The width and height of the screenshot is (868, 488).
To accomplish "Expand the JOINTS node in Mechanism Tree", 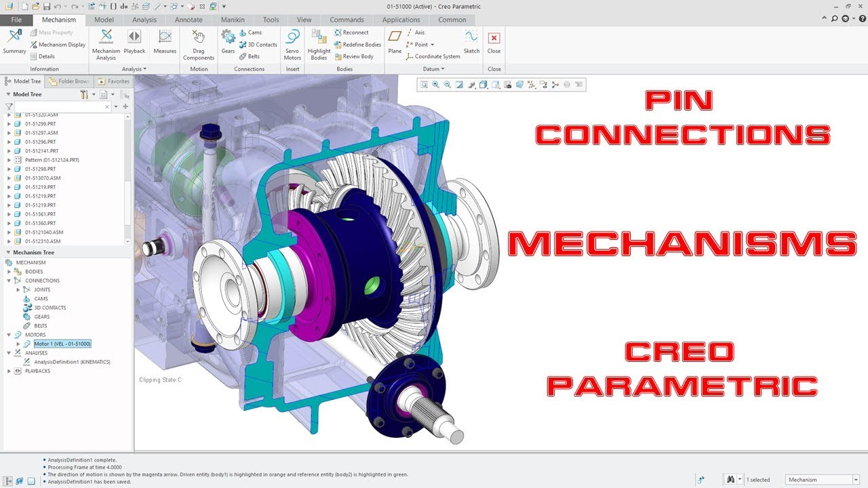I will (x=18, y=289).
